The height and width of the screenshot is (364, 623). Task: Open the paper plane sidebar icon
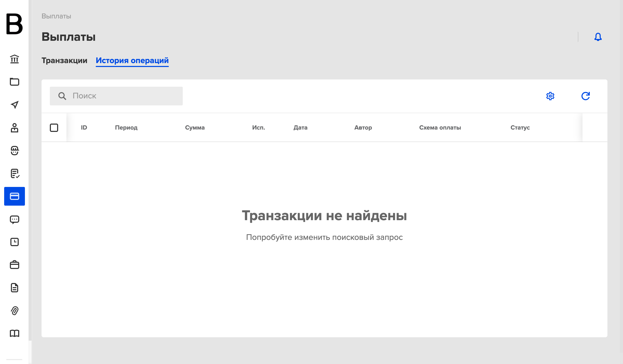point(15,105)
